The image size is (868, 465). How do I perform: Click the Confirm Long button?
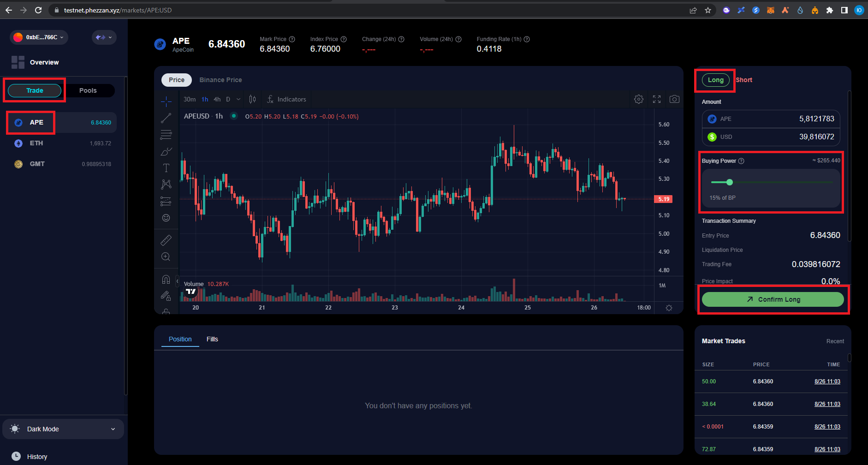coord(773,299)
